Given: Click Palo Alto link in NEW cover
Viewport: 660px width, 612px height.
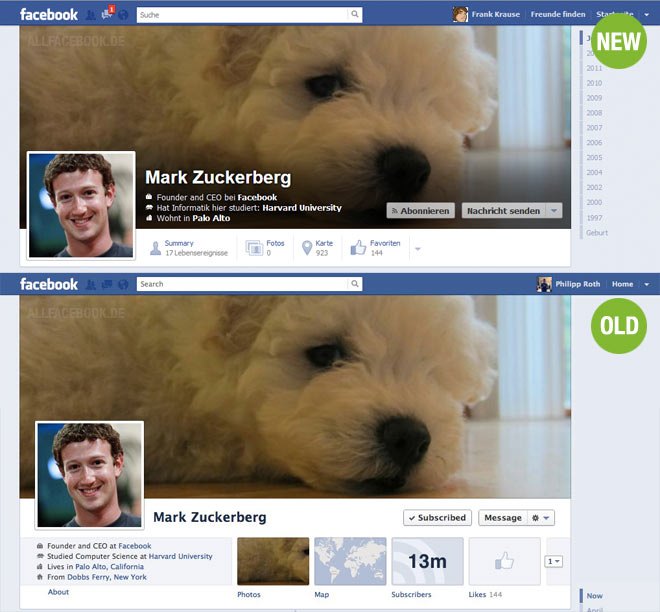Looking at the screenshot, I should coord(211,218).
